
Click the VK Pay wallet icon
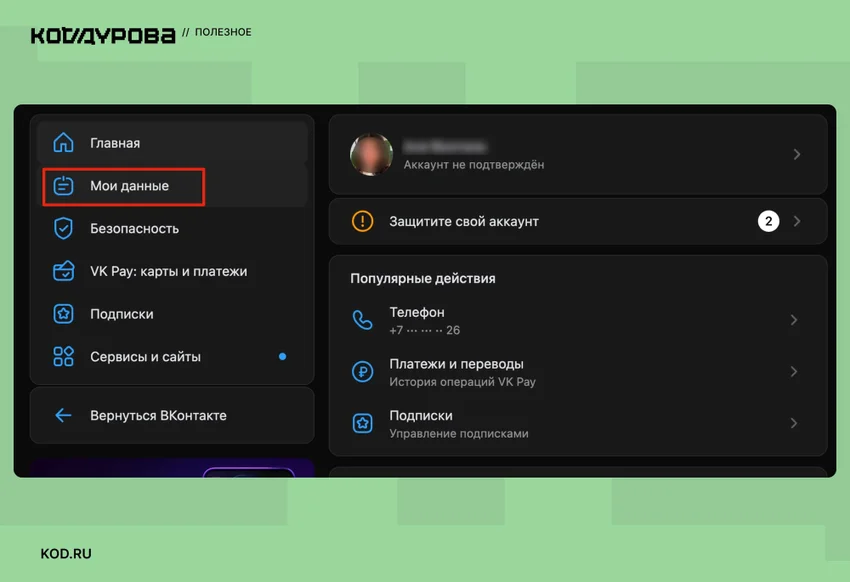(63, 271)
